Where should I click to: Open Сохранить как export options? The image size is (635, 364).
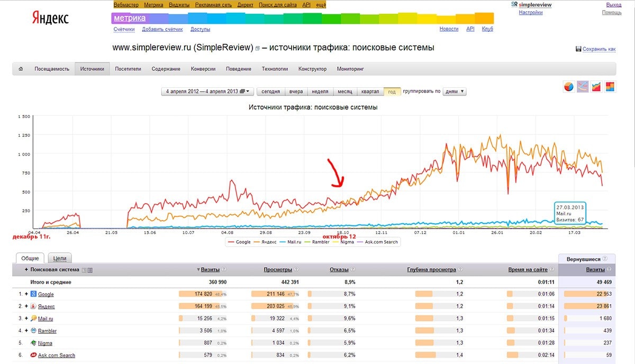(599, 49)
